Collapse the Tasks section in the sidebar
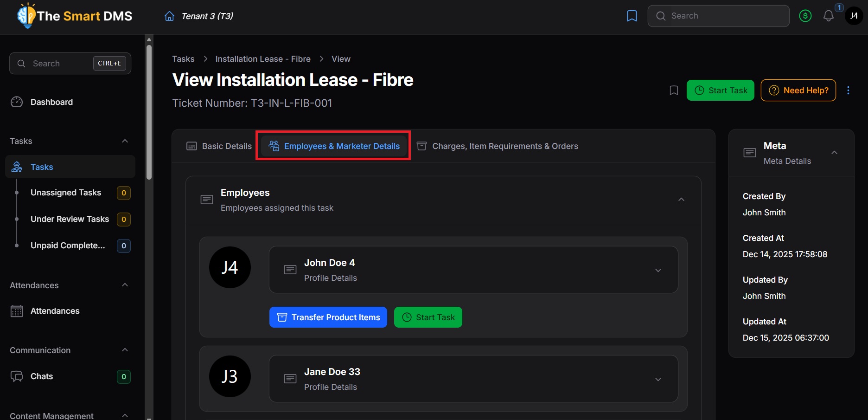The image size is (868, 420). [x=124, y=141]
